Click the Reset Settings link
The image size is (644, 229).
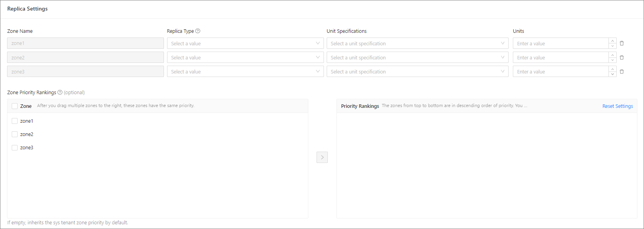coord(617,106)
